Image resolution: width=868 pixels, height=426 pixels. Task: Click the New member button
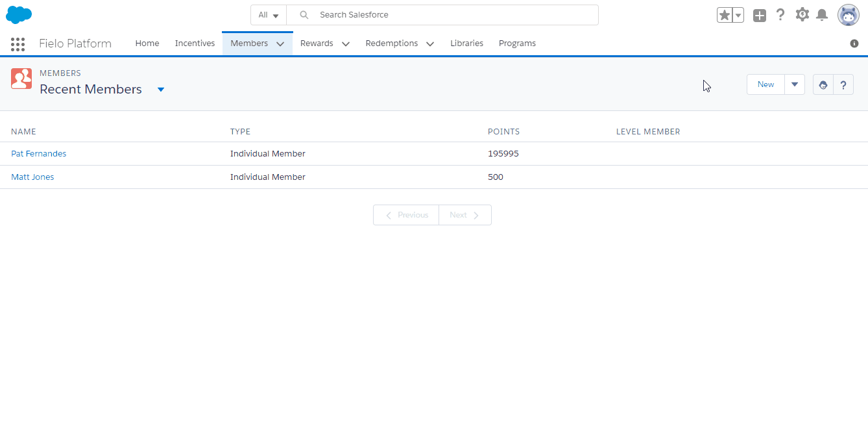coord(766,84)
